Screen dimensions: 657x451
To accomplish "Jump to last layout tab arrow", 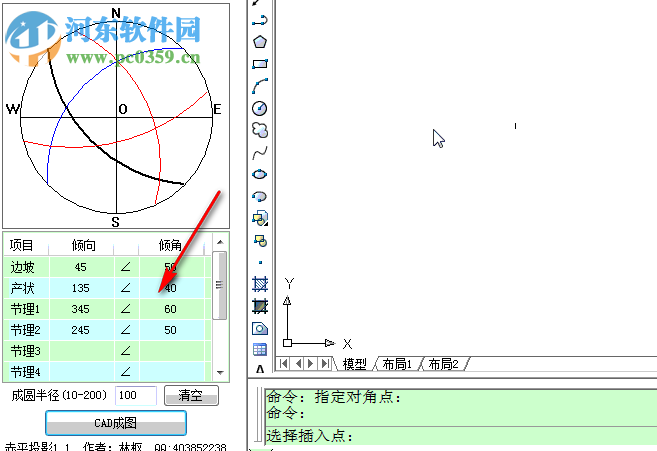I will click(325, 363).
